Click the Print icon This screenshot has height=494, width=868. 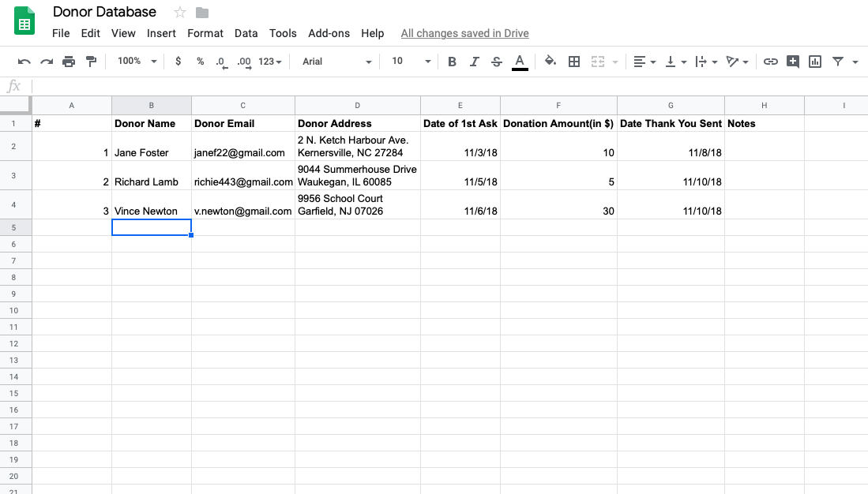tap(69, 62)
